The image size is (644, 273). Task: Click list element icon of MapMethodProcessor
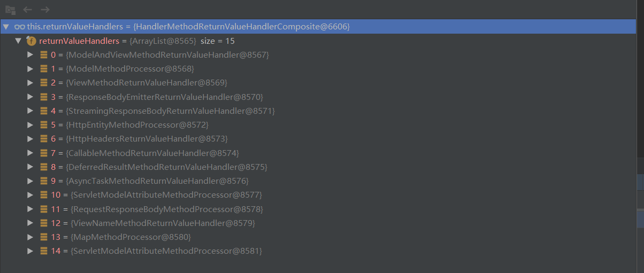tap(44, 237)
